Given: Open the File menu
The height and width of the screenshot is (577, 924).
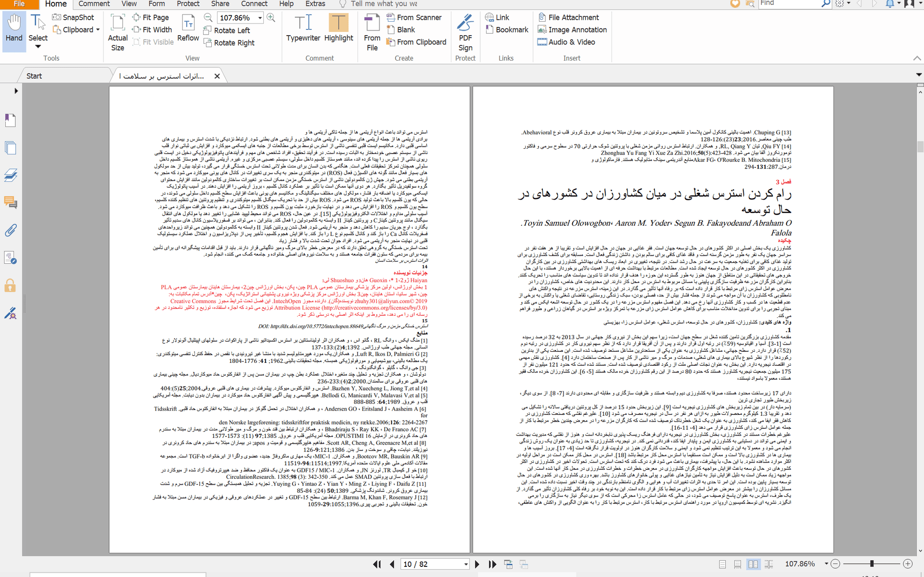Looking at the screenshot, I should [x=19, y=4].
